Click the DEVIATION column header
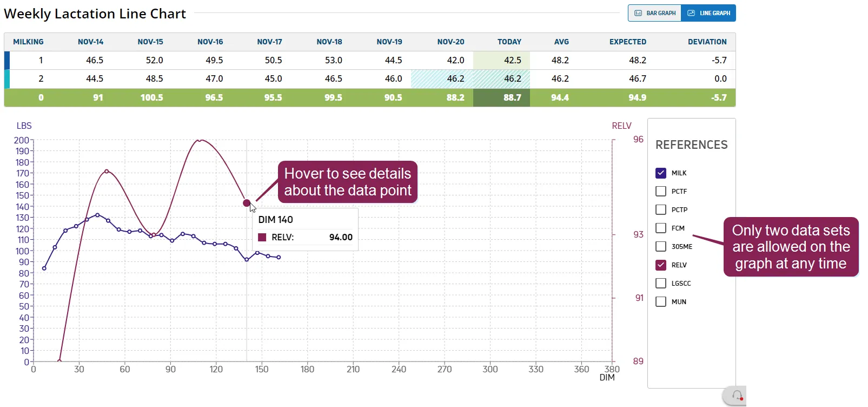The width and height of the screenshot is (868, 407). (x=707, y=42)
